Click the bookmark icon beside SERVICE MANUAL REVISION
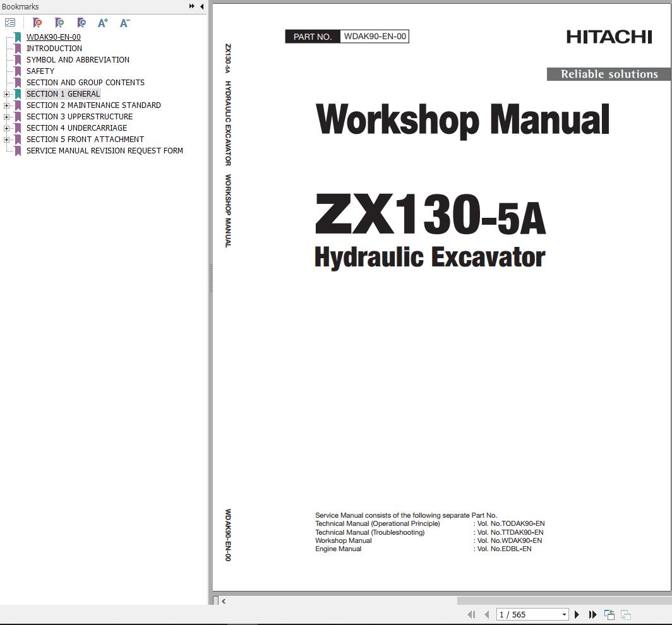This screenshot has width=672, height=625. coord(18,151)
